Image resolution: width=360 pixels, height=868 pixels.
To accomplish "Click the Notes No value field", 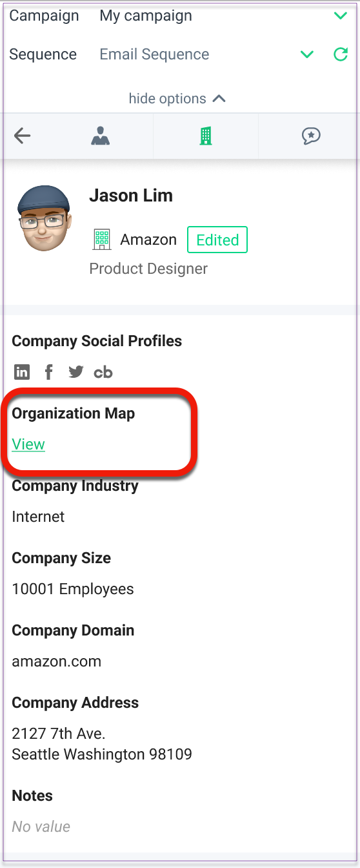I will pos(41,827).
